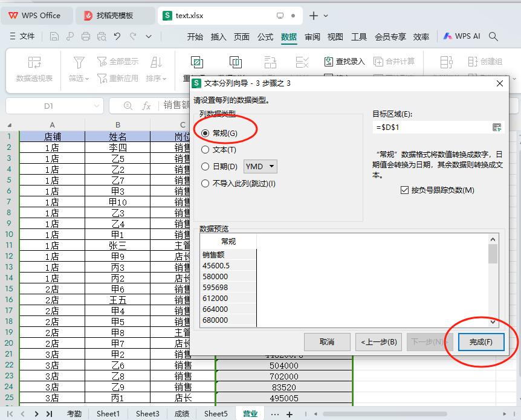521x420 pixels.
Task: Go to the first sheet tab arrow
Action: click(x=10, y=414)
